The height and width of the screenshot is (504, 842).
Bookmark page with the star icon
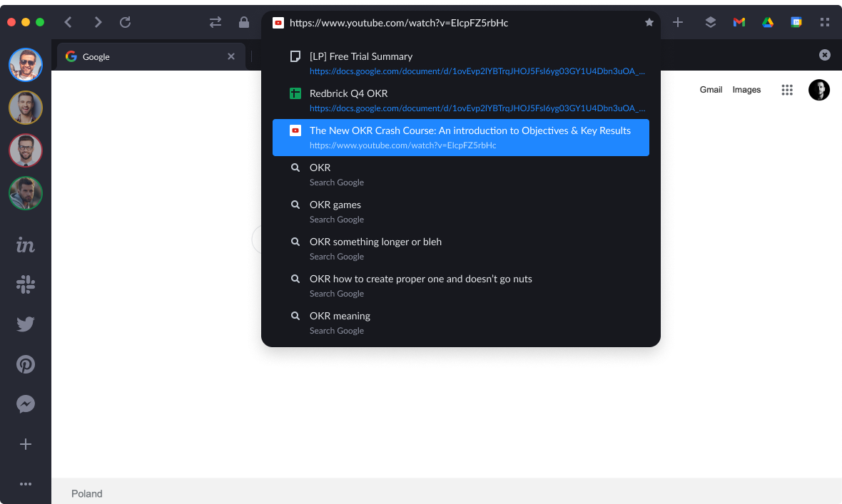click(x=649, y=23)
